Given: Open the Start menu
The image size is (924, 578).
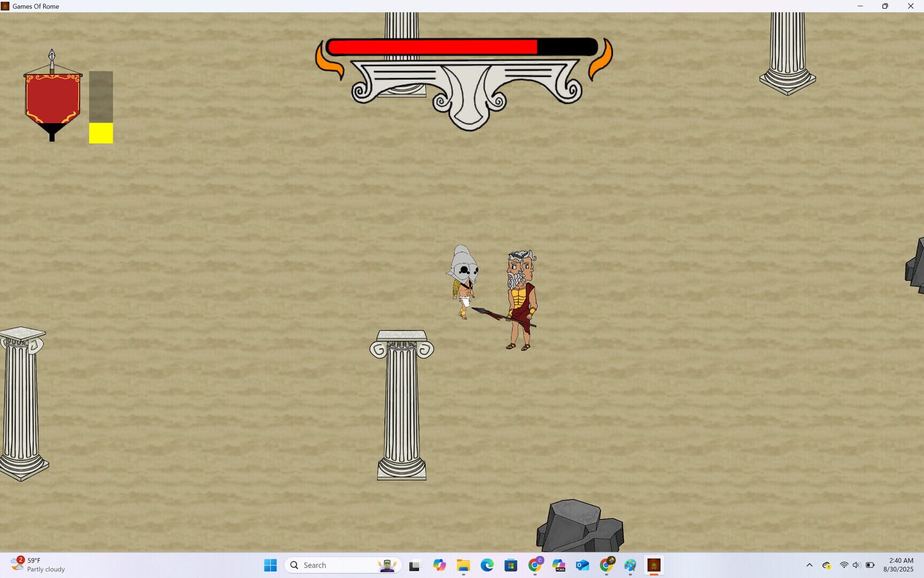Looking at the screenshot, I should point(270,565).
